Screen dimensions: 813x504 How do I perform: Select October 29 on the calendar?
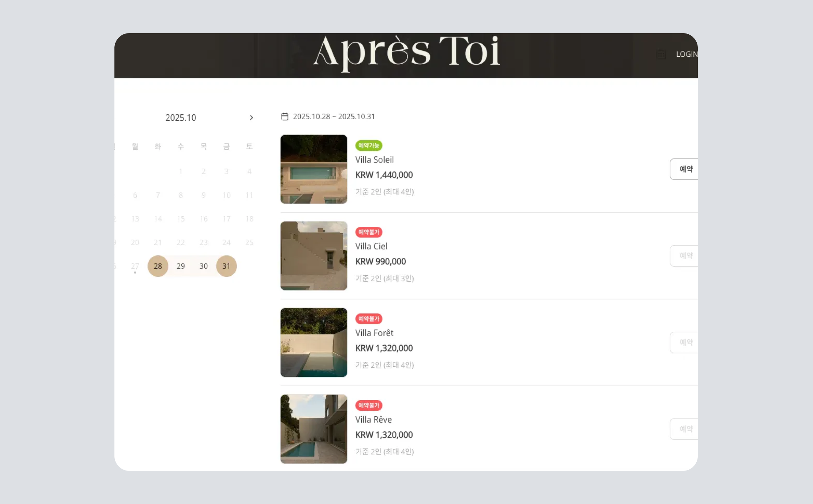(x=181, y=266)
